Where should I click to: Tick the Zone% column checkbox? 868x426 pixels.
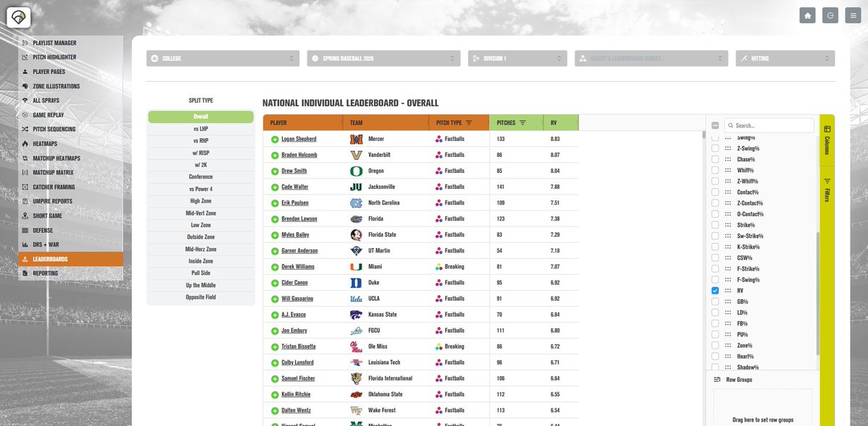point(715,346)
